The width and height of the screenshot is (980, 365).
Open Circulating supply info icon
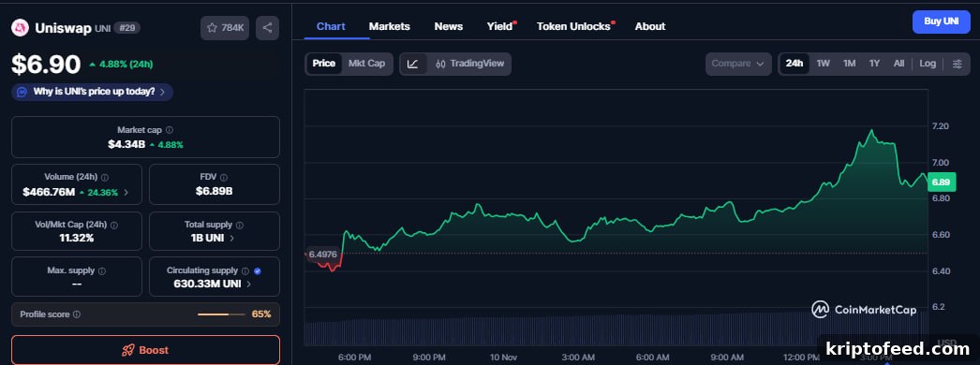click(245, 270)
